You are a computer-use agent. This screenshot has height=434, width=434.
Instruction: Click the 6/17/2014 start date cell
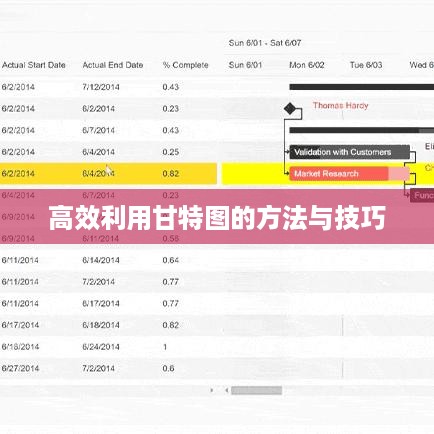tap(20, 325)
